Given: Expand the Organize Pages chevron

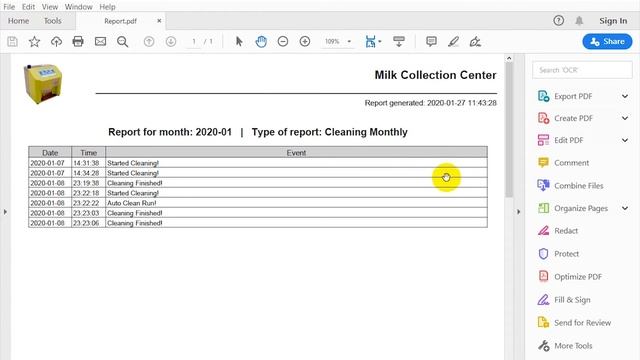Looking at the screenshot, I should pos(625,209).
